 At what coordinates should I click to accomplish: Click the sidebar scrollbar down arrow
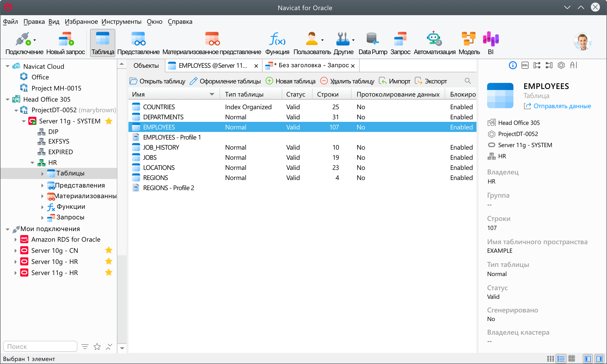pos(122,348)
